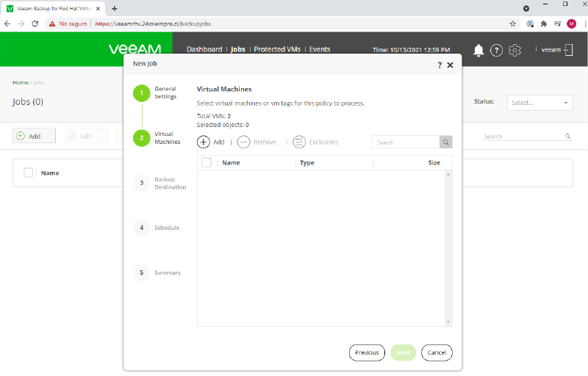Screen dimensions: 588x376
Task: Open the help question mark icon in header
Action: click(496, 50)
